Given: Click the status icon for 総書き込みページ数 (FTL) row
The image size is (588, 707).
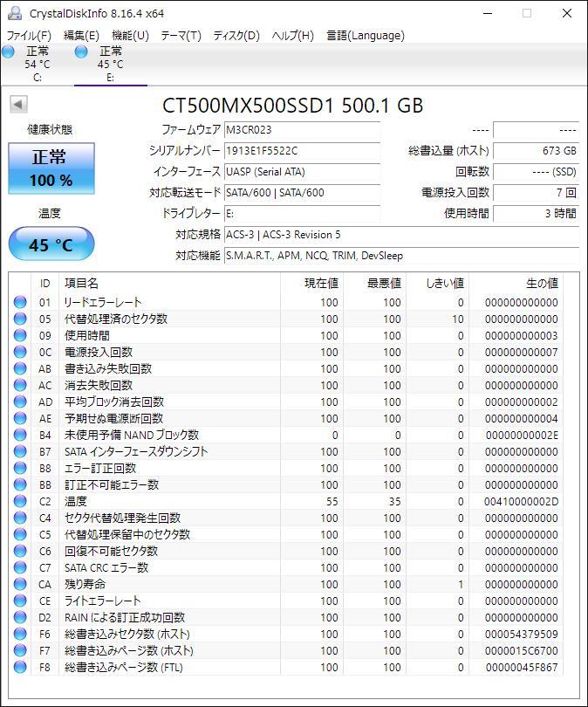Looking at the screenshot, I should tap(20, 667).
